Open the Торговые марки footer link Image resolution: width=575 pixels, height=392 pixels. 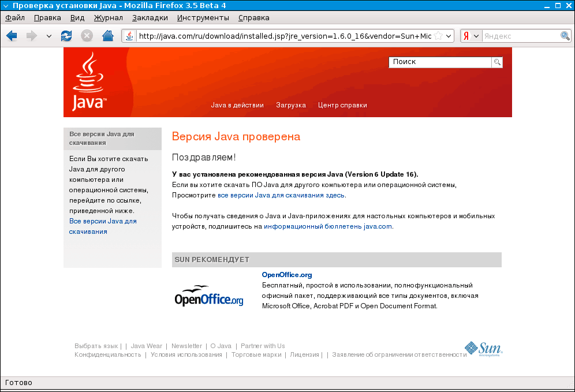point(256,354)
